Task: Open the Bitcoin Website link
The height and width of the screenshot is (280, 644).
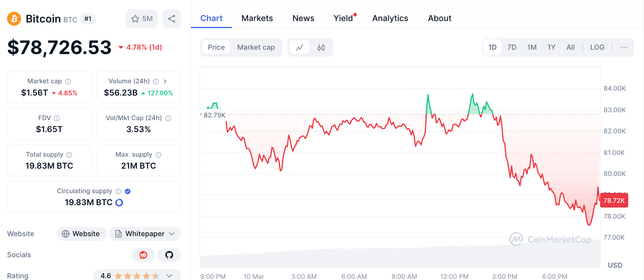Action: [81, 234]
